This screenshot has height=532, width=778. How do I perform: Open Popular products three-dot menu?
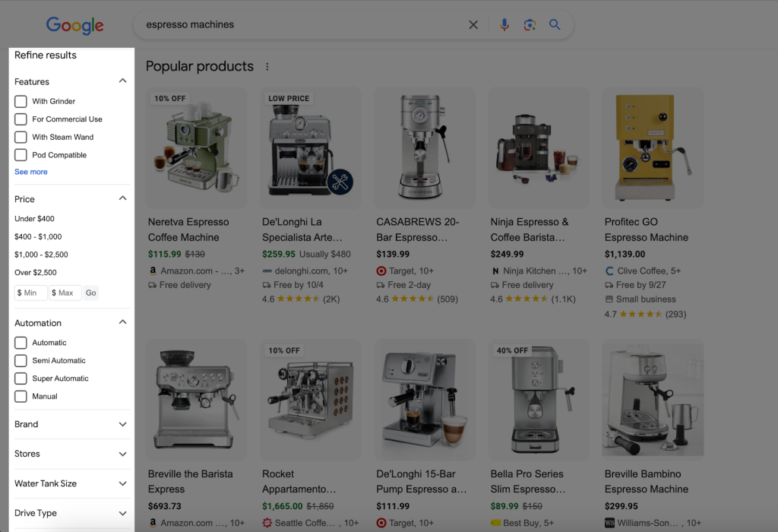[x=267, y=67]
